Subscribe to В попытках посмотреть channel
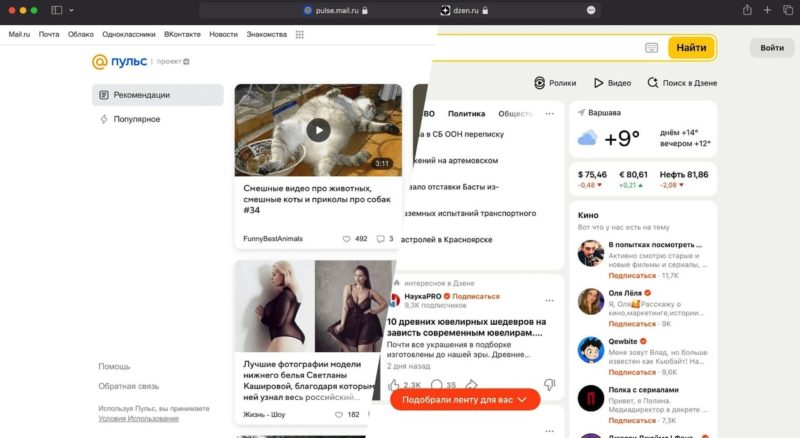This screenshot has height=438, width=800. click(632, 276)
